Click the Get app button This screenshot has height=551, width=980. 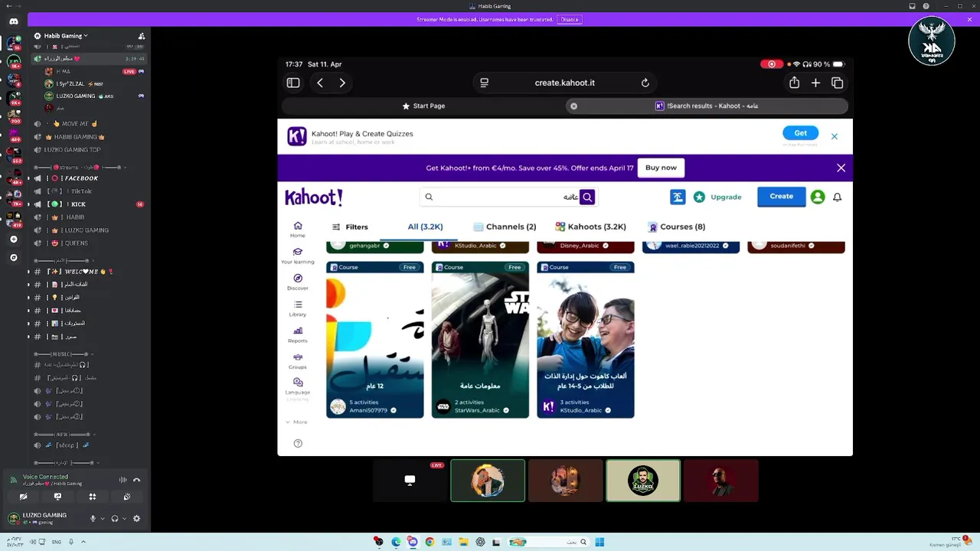pos(800,133)
